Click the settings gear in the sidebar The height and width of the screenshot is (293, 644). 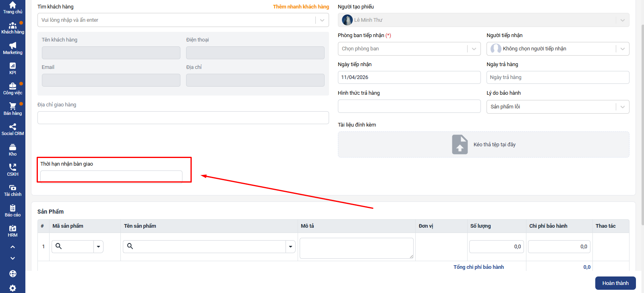[12, 288]
